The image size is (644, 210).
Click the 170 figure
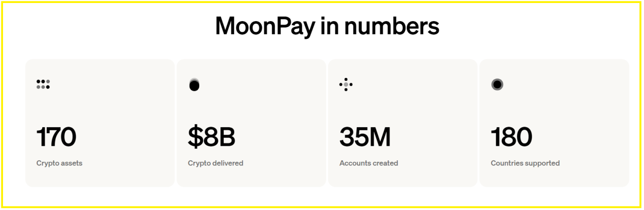coord(56,137)
